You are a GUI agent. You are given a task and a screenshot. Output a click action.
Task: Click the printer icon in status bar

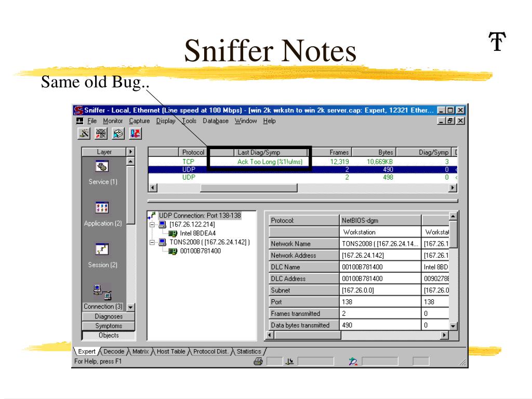click(x=258, y=362)
